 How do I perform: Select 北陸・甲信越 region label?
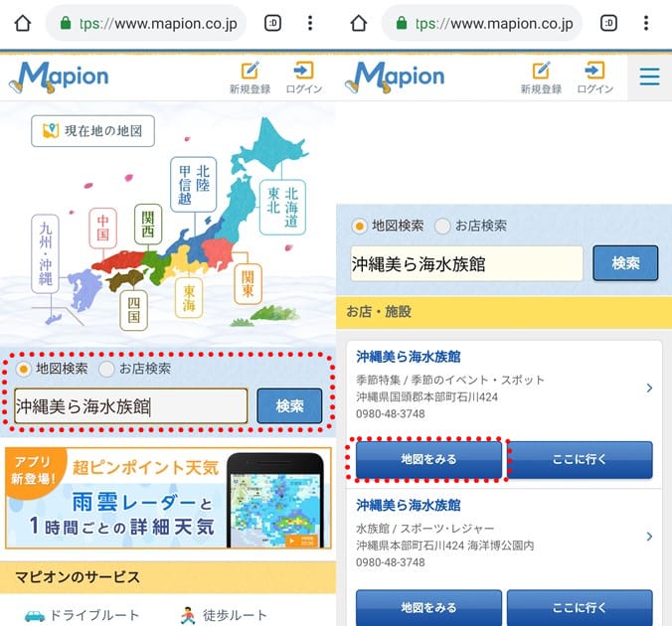(193, 184)
